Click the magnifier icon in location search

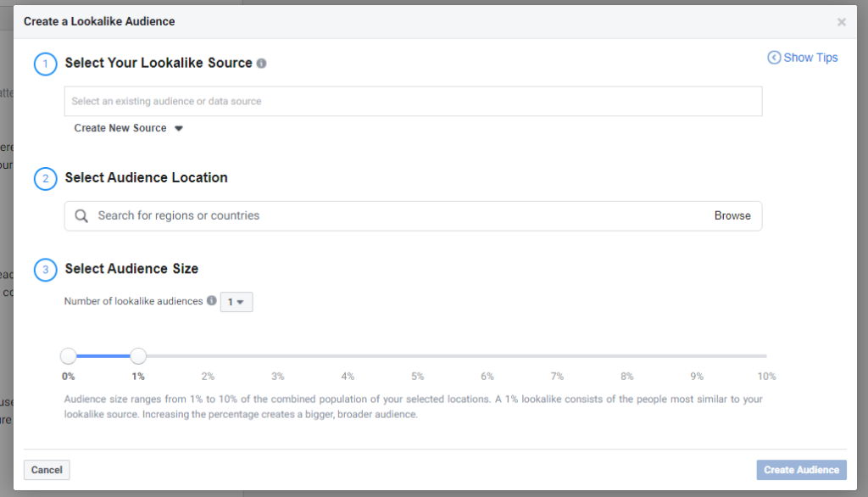point(81,215)
